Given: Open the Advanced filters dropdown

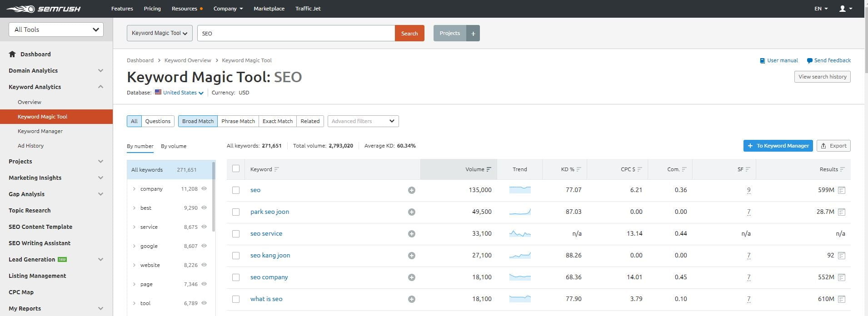Looking at the screenshot, I should [363, 121].
